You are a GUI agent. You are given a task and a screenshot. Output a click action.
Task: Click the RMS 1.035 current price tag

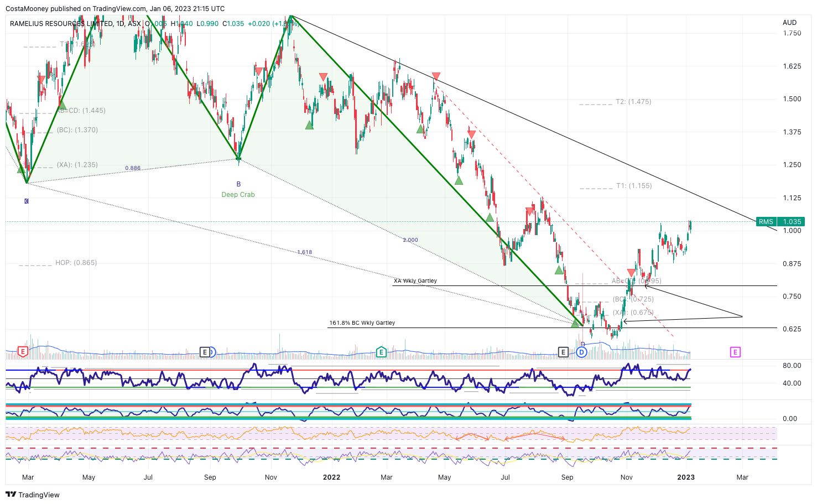click(x=779, y=222)
